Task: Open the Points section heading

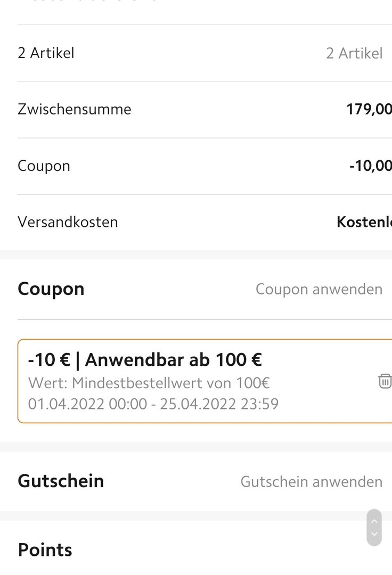Action: 45,550
